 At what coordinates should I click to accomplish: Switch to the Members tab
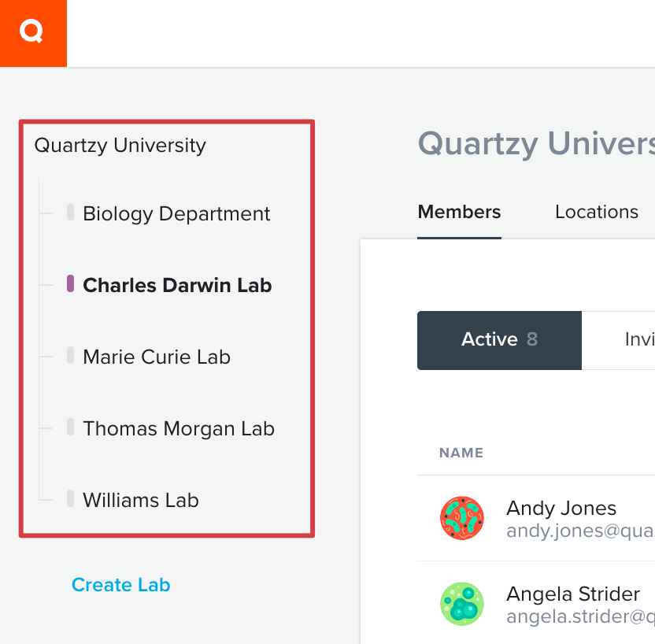pyautogui.click(x=459, y=212)
